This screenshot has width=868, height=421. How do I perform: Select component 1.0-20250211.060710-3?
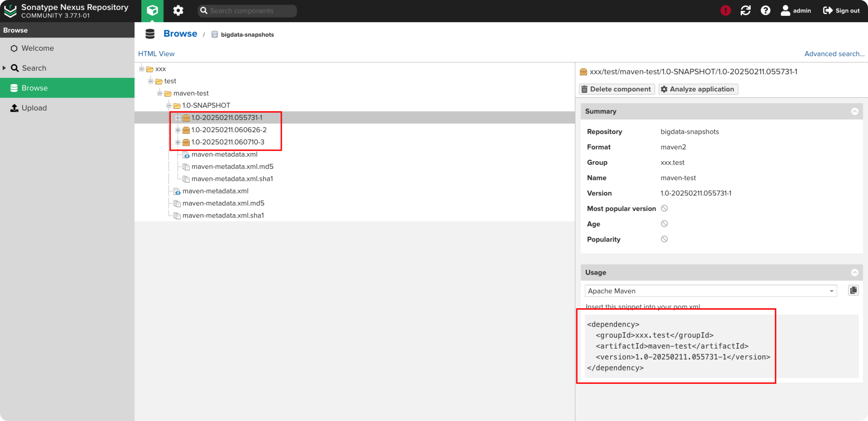[228, 142]
